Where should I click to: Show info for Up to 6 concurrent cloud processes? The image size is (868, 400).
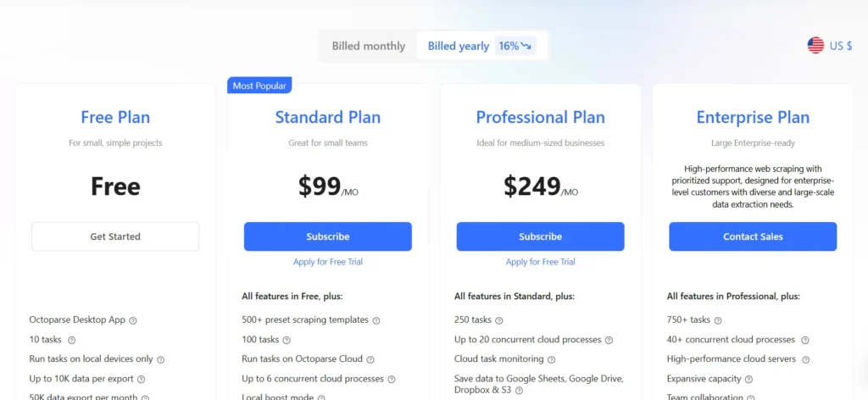[x=392, y=380]
